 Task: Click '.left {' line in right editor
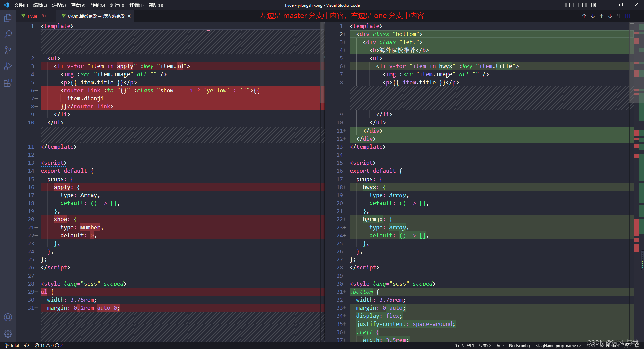coord(492,332)
